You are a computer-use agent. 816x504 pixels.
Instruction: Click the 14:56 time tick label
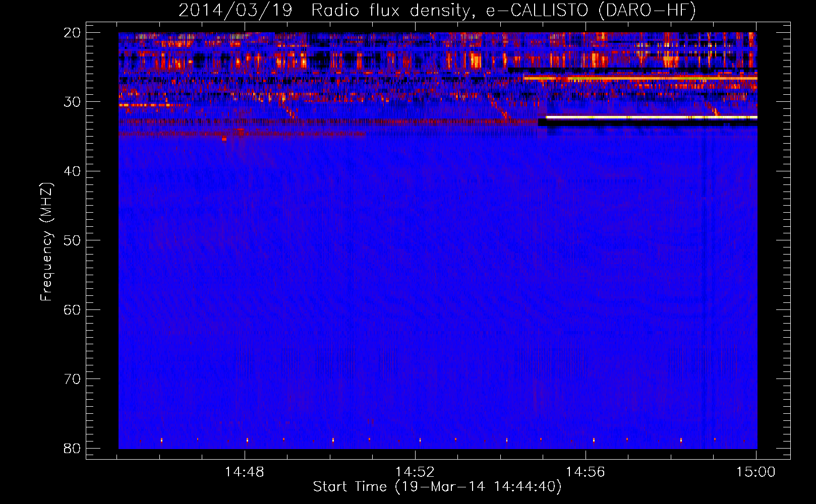(585, 472)
